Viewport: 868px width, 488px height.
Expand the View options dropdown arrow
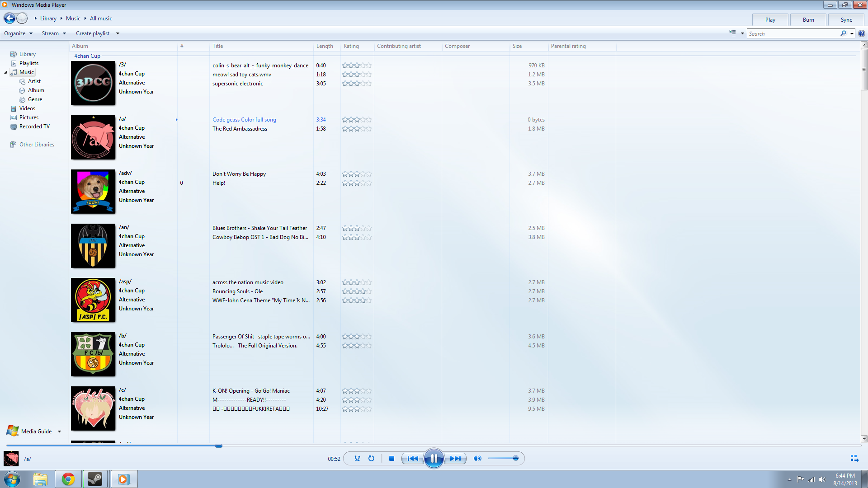coord(742,33)
